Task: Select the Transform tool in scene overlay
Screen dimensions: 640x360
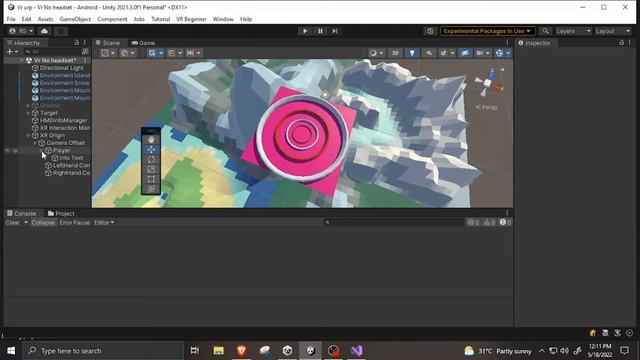Action: coord(151,189)
